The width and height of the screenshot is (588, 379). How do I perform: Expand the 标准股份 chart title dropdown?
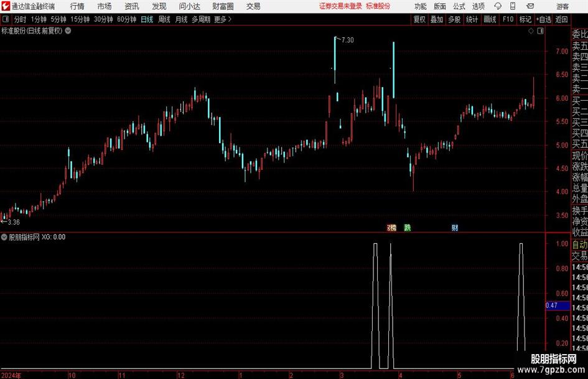click(68, 30)
